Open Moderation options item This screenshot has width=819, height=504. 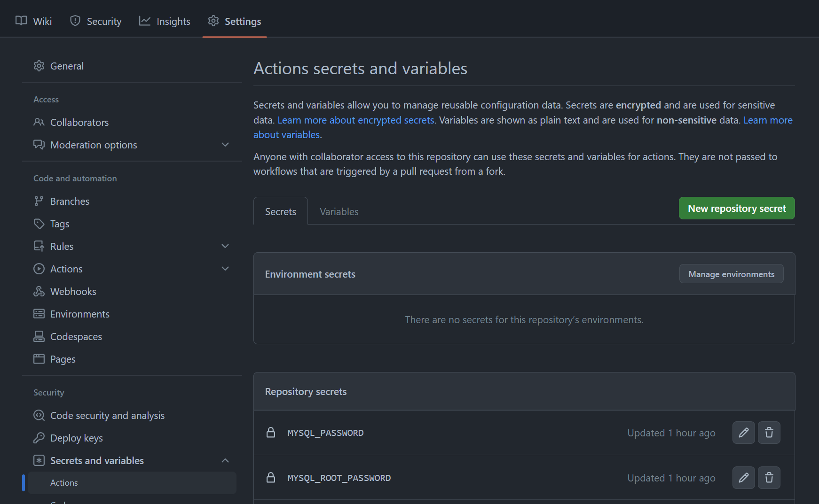point(132,145)
